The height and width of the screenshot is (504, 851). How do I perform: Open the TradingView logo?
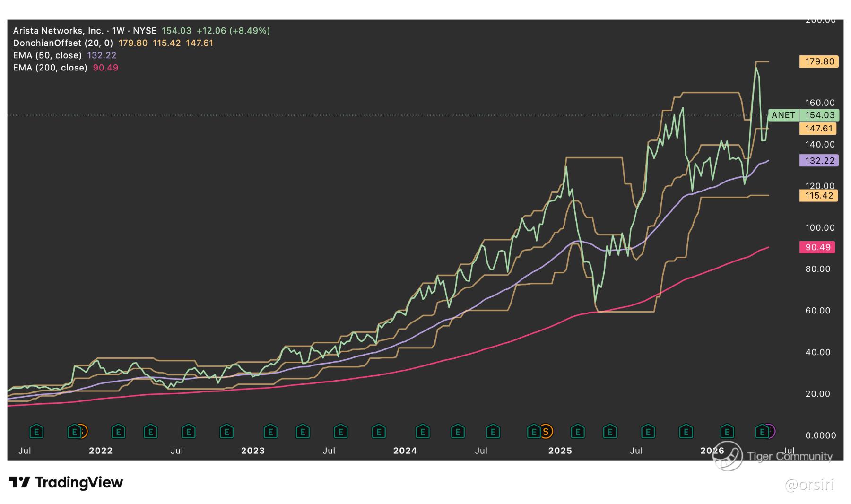point(66,482)
